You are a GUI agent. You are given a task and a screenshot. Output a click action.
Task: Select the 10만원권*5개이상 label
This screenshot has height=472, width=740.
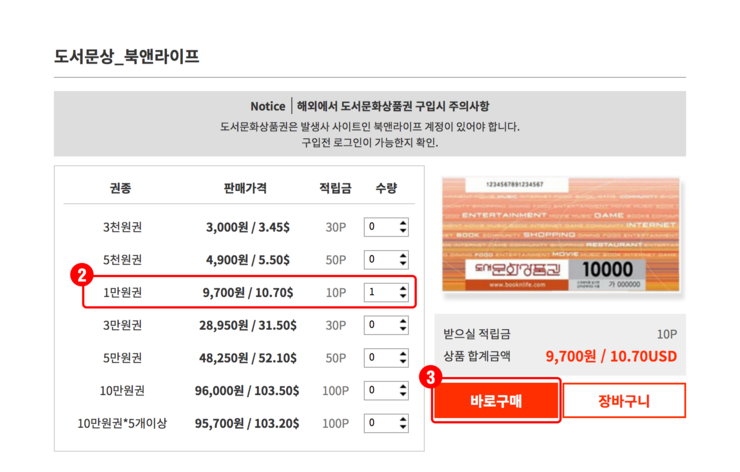coord(122,423)
